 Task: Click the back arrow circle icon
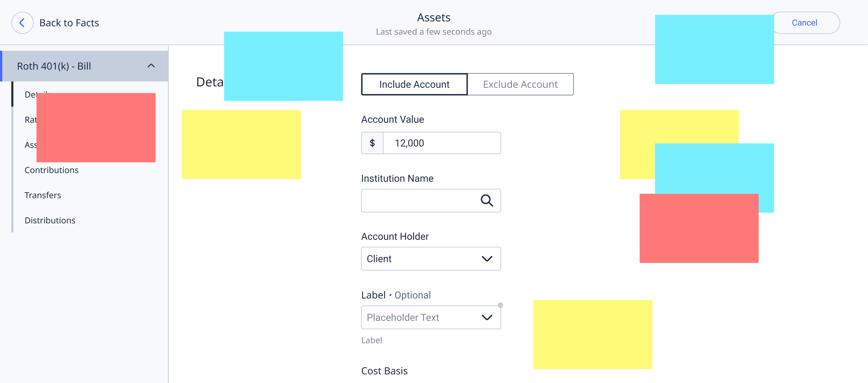pyautogui.click(x=22, y=23)
